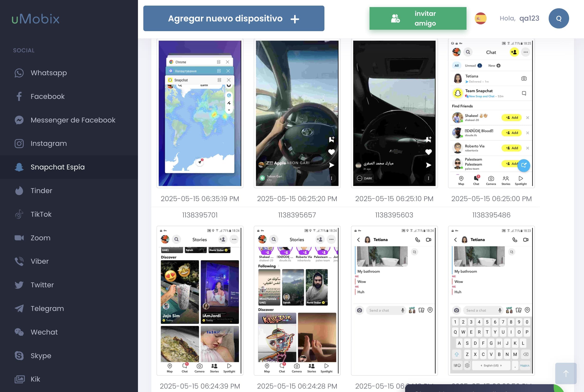Click timestamp 2025-05-15 06:24:28 PM
This screenshot has height=392, width=584.
pyautogui.click(x=297, y=386)
